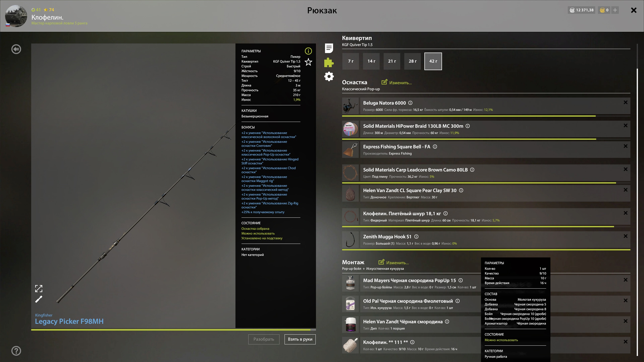Viewport: 644px width, 362px height.
Task: Click the HiPower Braid spool thumbnail
Action: [x=350, y=129]
